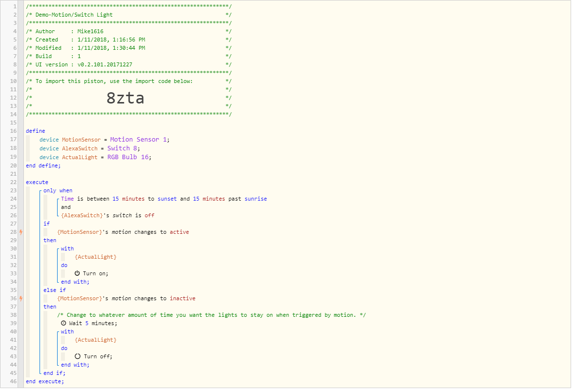575x392 pixels.
Task: Click the and operator on line 25
Action: click(x=65, y=207)
